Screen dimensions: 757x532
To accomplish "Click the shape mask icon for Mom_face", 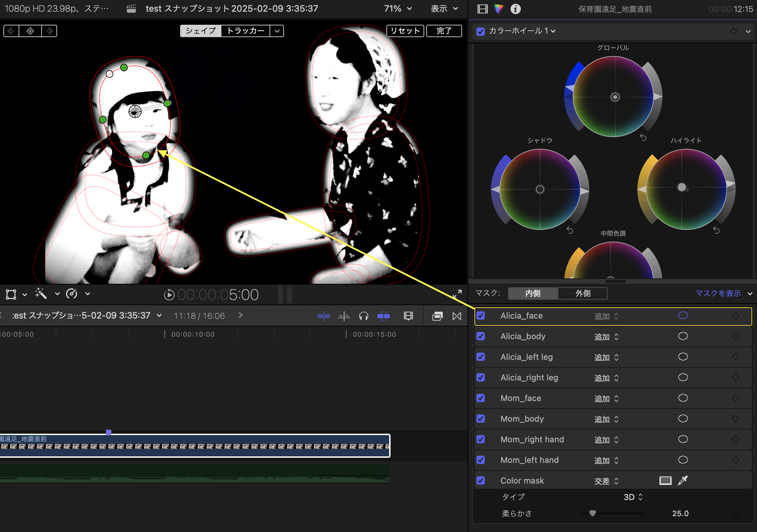I will point(683,398).
